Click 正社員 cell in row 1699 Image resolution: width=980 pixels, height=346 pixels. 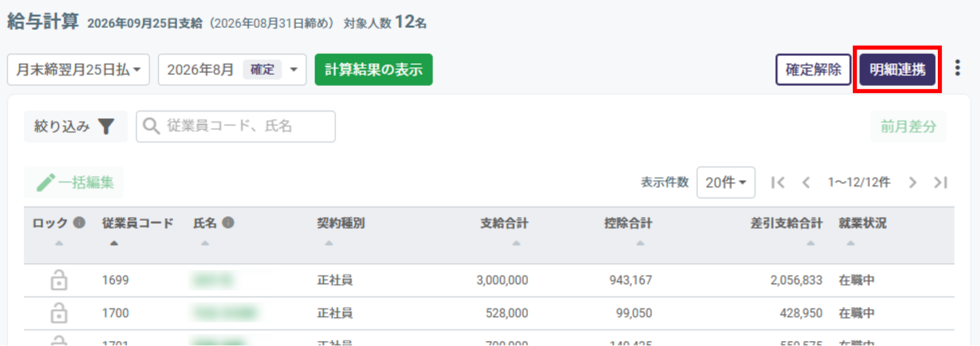click(335, 280)
